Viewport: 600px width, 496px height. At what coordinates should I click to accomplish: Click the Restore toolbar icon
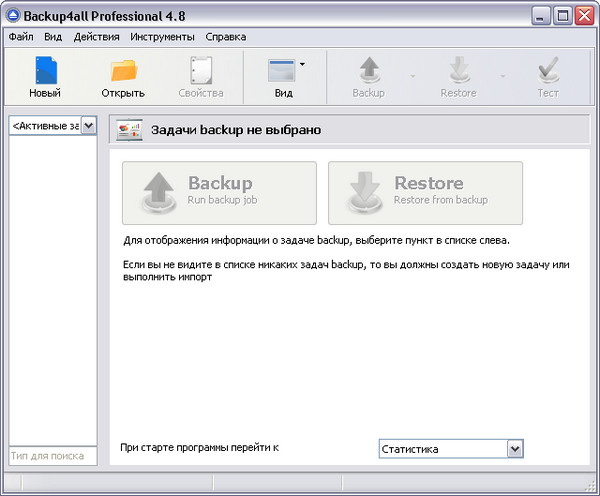[x=459, y=70]
